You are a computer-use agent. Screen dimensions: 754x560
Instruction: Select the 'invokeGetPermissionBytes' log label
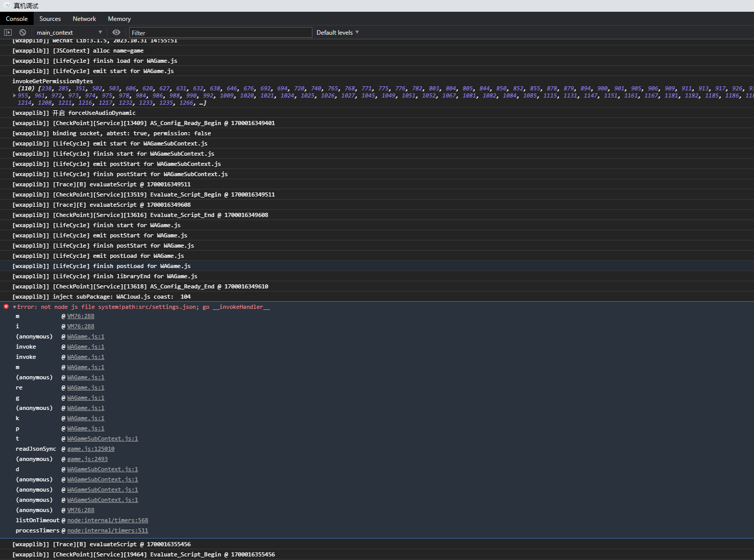tap(53, 81)
